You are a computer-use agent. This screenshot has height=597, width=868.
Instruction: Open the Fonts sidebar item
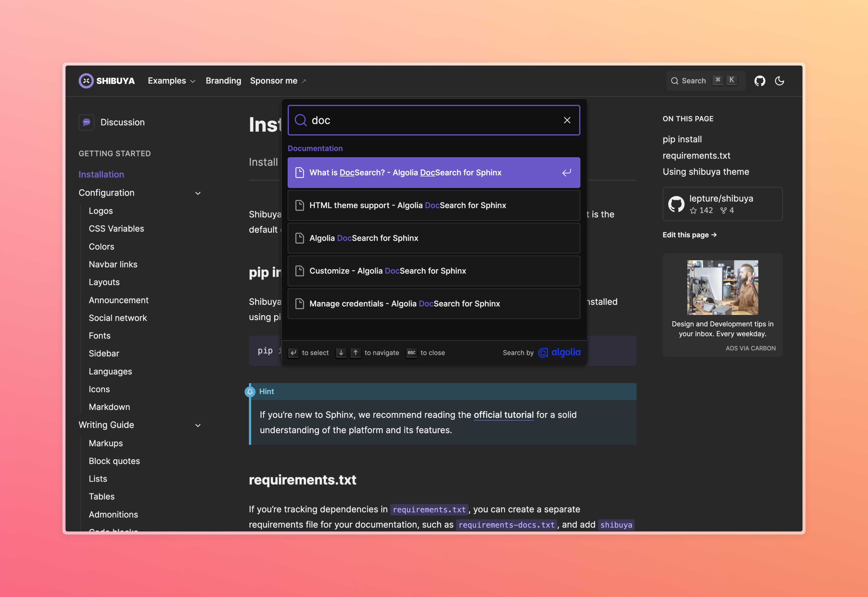[x=99, y=336]
